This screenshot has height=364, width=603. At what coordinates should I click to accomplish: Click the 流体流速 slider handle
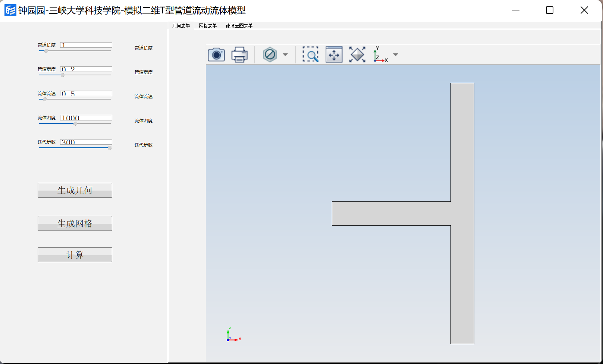(x=45, y=99)
